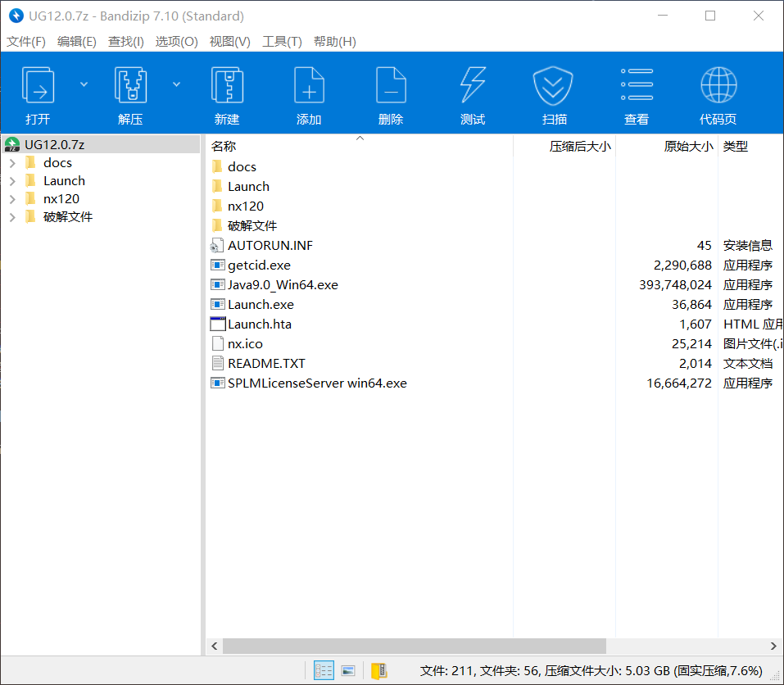The height and width of the screenshot is (685, 784).
Task: Sort by 类型 column header
Action: tap(750, 146)
